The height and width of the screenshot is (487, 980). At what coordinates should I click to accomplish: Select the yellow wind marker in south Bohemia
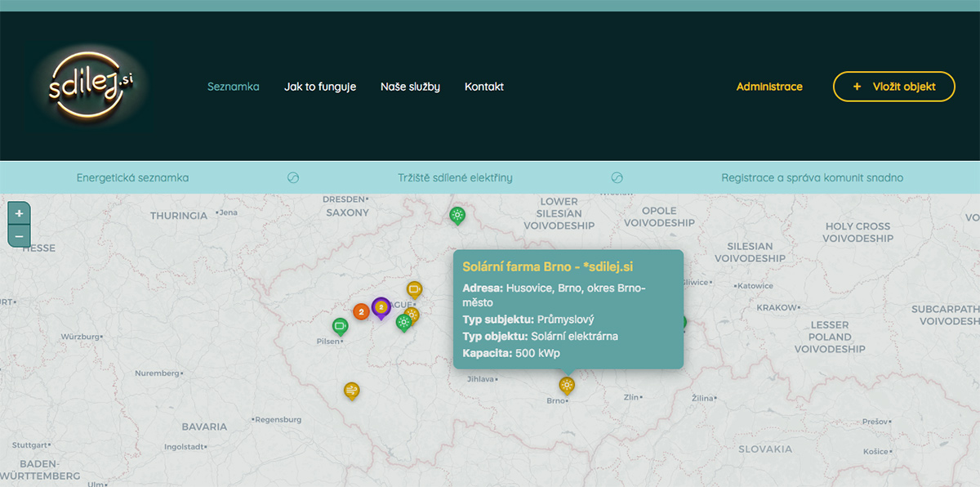351,391
